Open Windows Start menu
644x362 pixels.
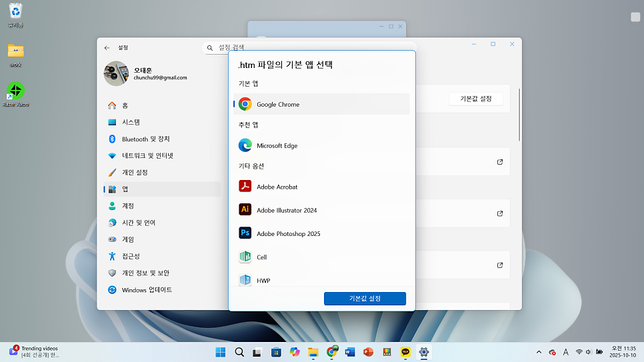(x=221, y=352)
